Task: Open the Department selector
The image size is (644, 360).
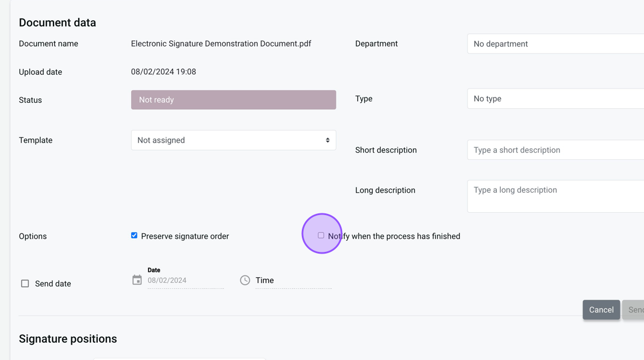Action: tap(555, 44)
